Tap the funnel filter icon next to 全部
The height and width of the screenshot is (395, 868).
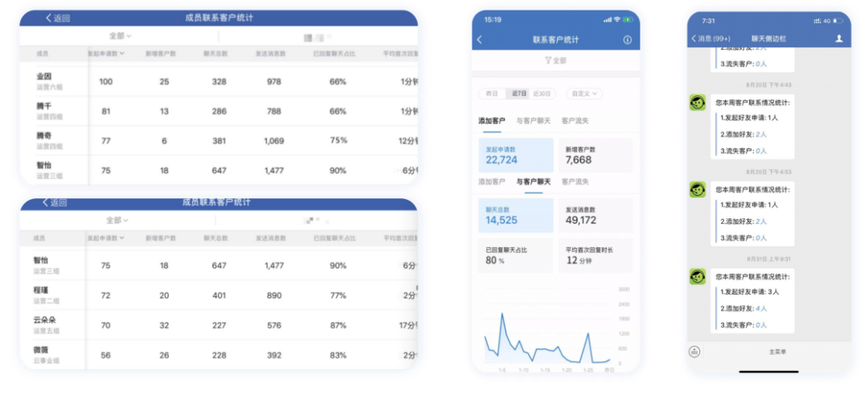coord(548,60)
